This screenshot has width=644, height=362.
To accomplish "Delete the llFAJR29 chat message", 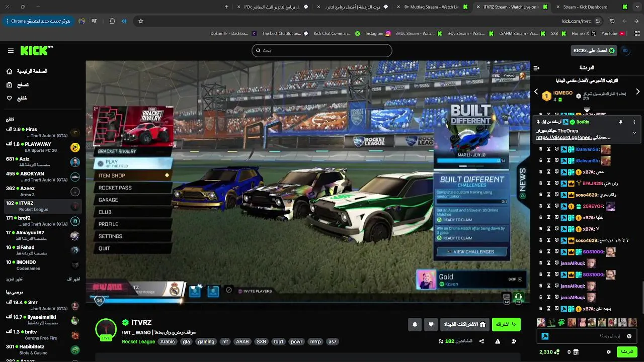I will coord(541,184).
